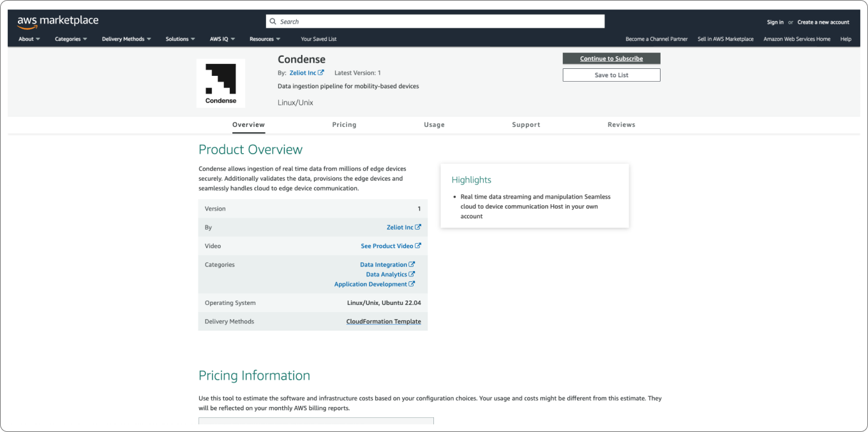Viewport: 868px width, 432px height.
Task: Click the Save to List button
Action: coord(611,75)
